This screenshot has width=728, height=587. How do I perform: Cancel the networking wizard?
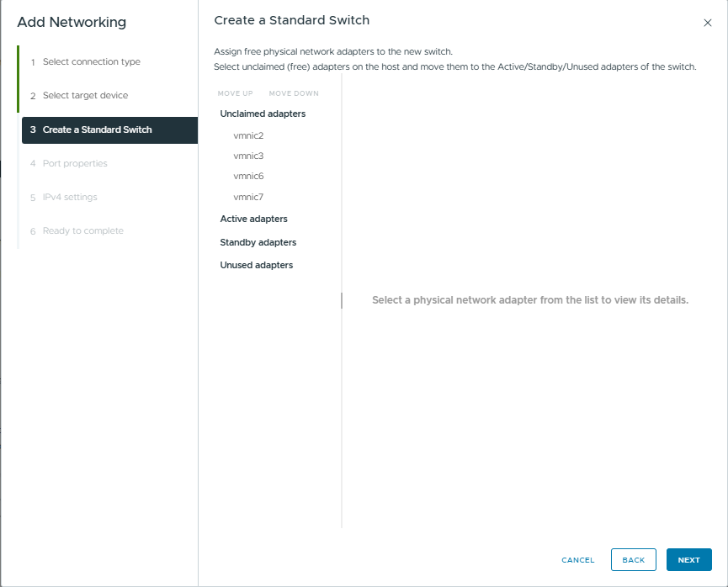coord(577,560)
